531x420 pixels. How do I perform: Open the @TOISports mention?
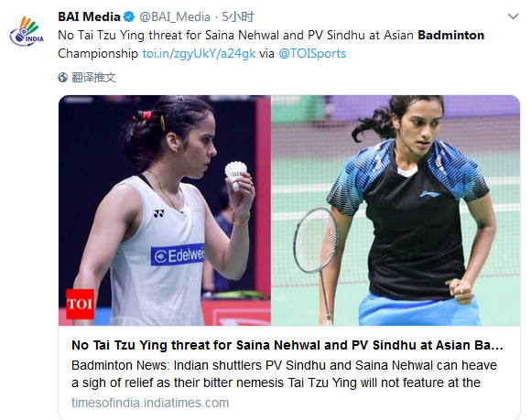point(312,53)
